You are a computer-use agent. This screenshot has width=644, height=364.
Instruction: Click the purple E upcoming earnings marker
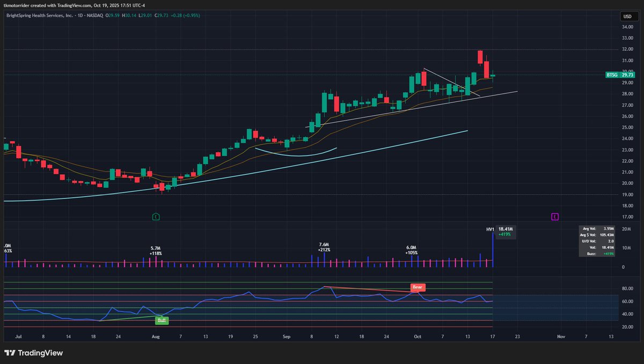pyautogui.click(x=555, y=217)
